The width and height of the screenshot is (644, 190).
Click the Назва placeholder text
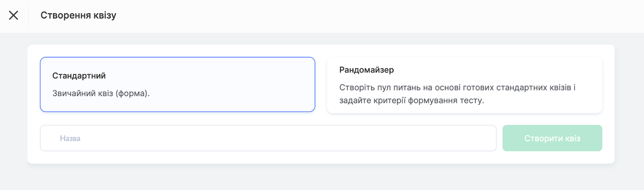tap(70, 139)
